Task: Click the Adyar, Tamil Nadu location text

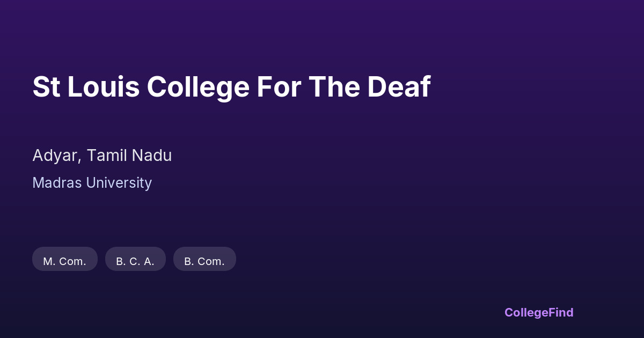Action: click(x=102, y=156)
